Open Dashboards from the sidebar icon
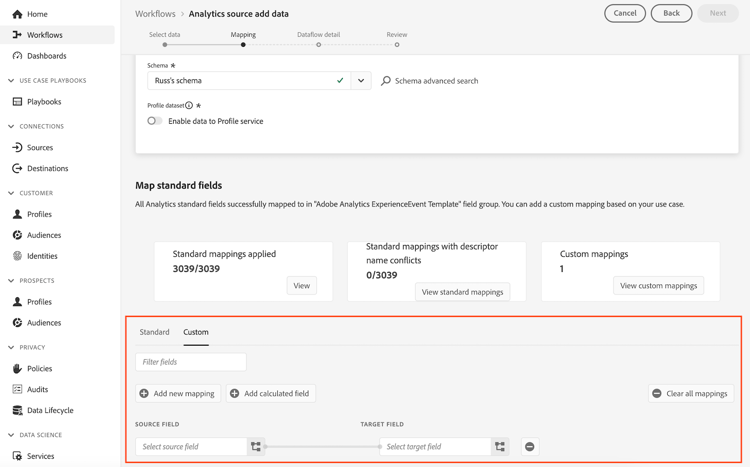 tap(17, 56)
